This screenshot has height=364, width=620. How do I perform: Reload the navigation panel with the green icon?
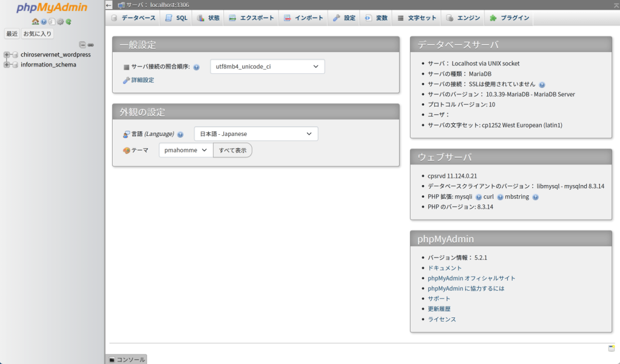coord(68,22)
